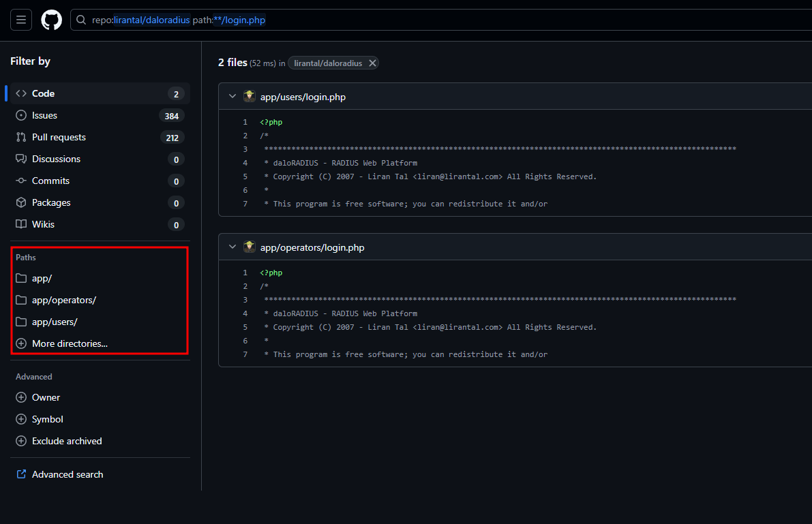
Task: Add a Symbol filter
Action: (x=100, y=420)
